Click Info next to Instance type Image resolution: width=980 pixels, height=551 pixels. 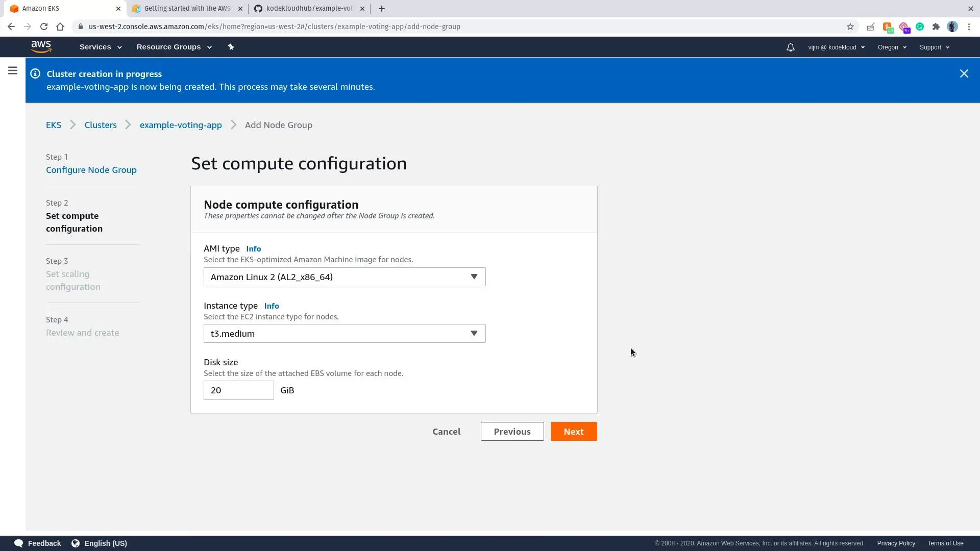coord(271,306)
